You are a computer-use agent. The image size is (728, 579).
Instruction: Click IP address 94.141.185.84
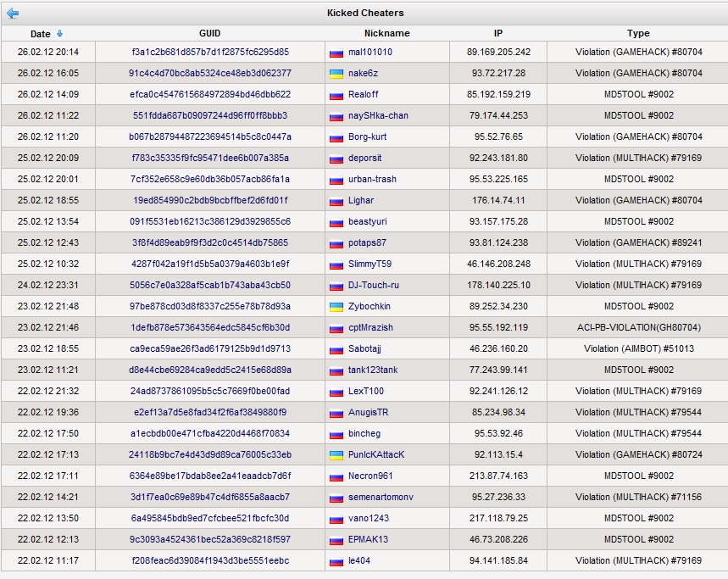click(x=498, y=560)
